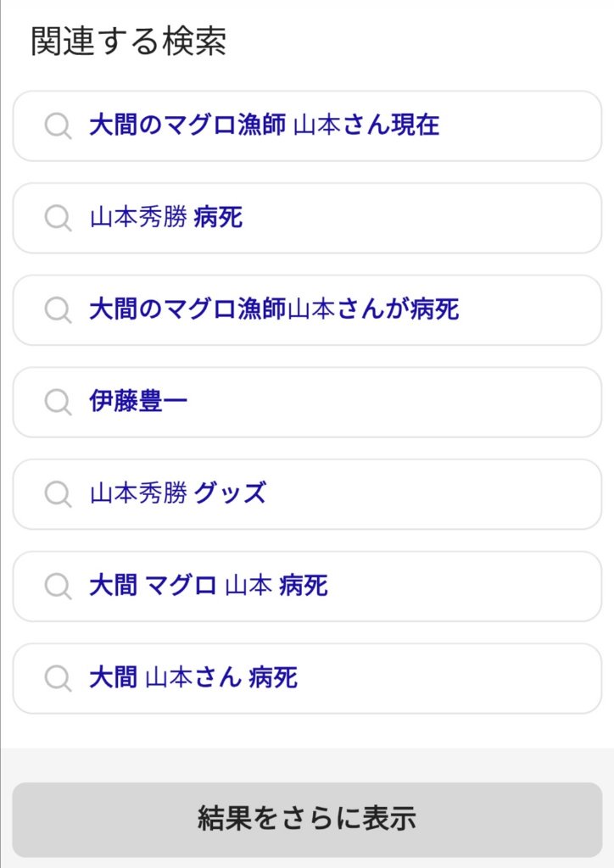Click search icon beside 大間のマグロ漁師 山本さん現在
The image size is (614, 868).
(58, 126)
